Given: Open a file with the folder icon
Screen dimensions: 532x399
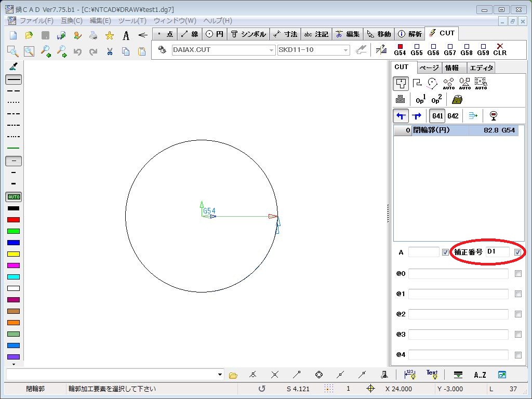Looking at the screenshot, I should tap(29, 35).
